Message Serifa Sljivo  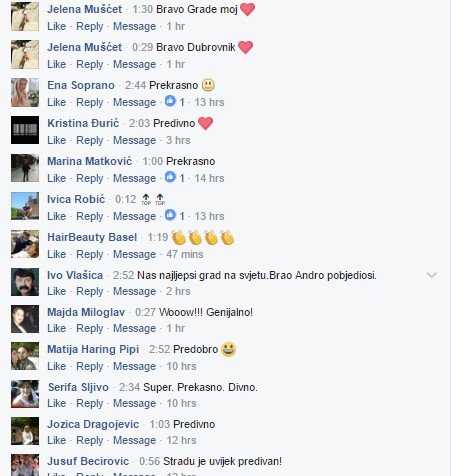[135, 403]
